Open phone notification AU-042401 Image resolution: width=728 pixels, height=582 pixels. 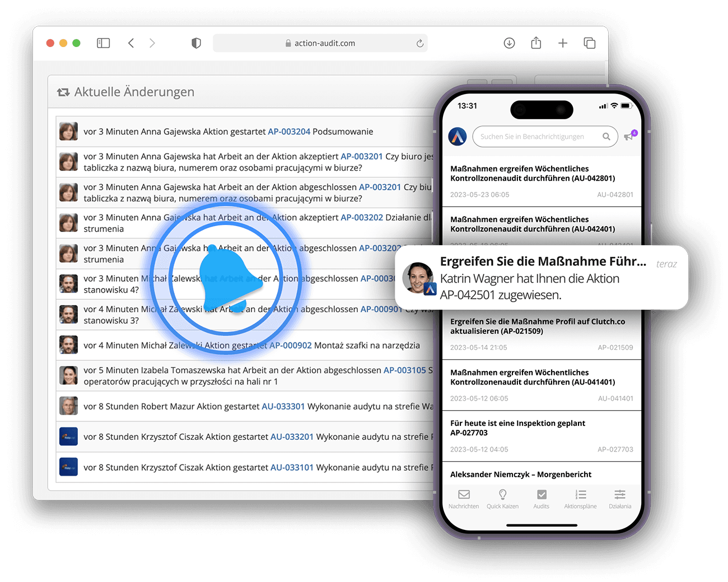click(x=542, y=227)
